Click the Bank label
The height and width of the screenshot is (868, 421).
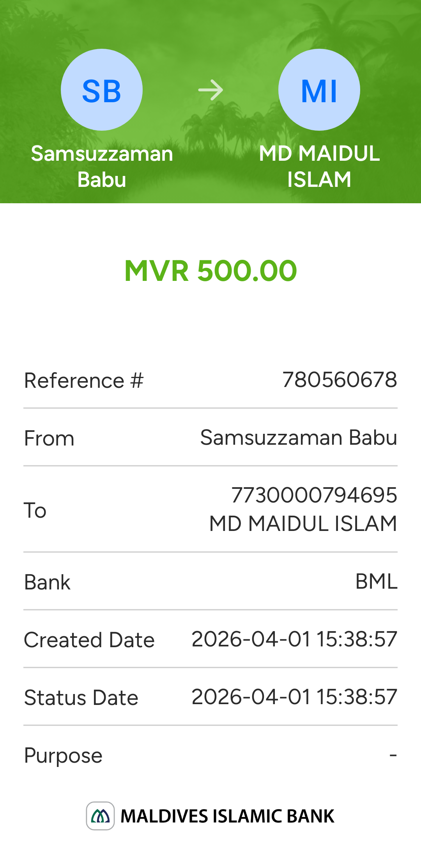[47, 582]
